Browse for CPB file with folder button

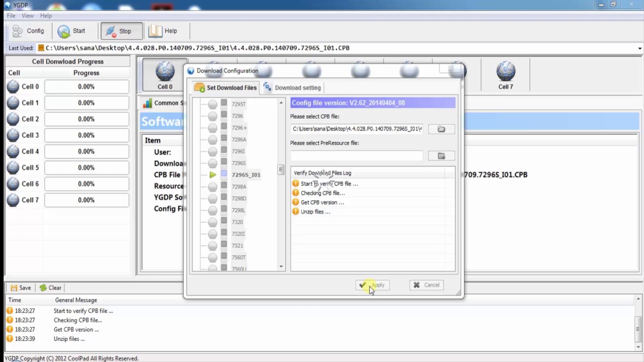coord(441,129)
